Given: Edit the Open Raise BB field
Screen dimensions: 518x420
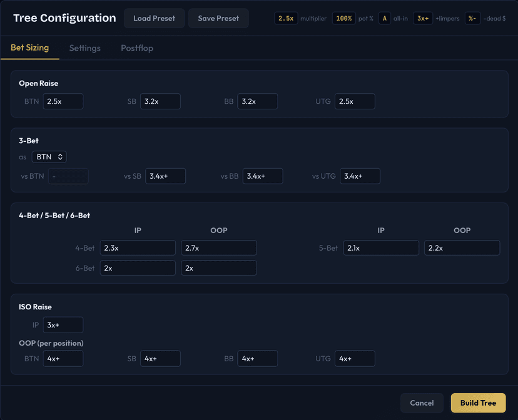Looking at the screenshot, I should coord(257,101).
